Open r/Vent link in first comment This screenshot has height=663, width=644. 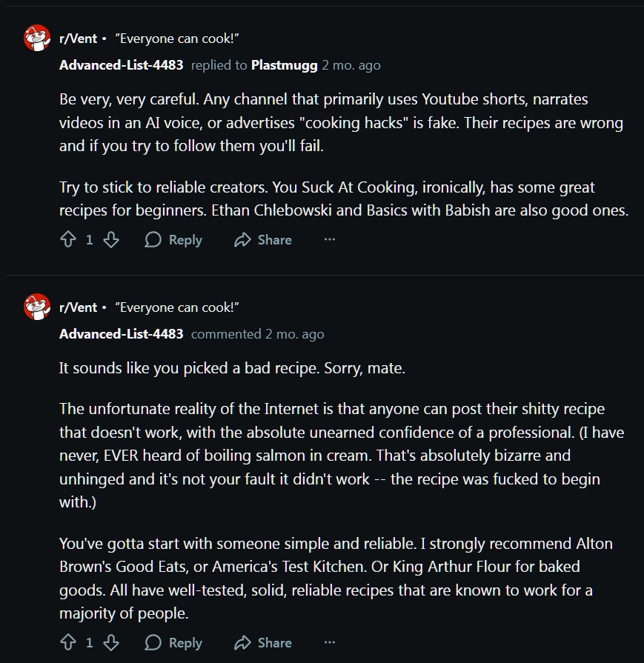(x=78, y=39)
